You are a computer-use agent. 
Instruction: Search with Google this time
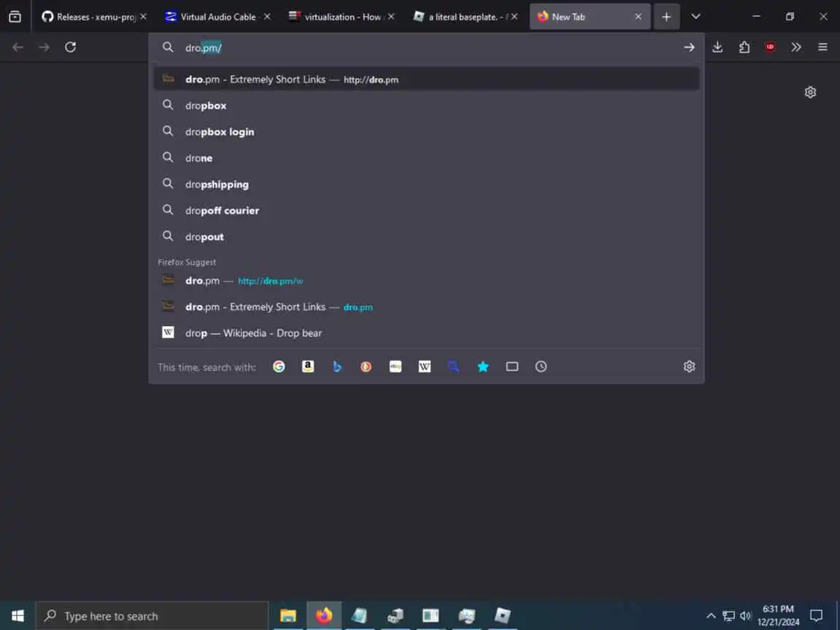[279, 367]
